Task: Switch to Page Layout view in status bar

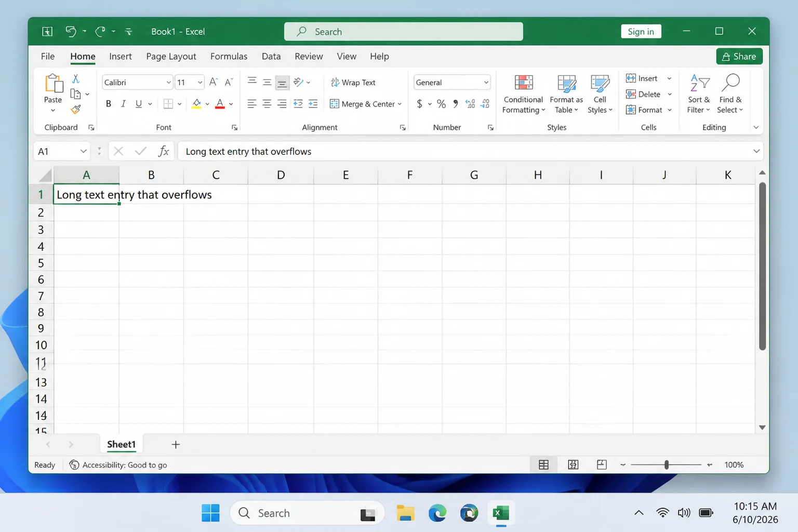Action: pos(573,464)
